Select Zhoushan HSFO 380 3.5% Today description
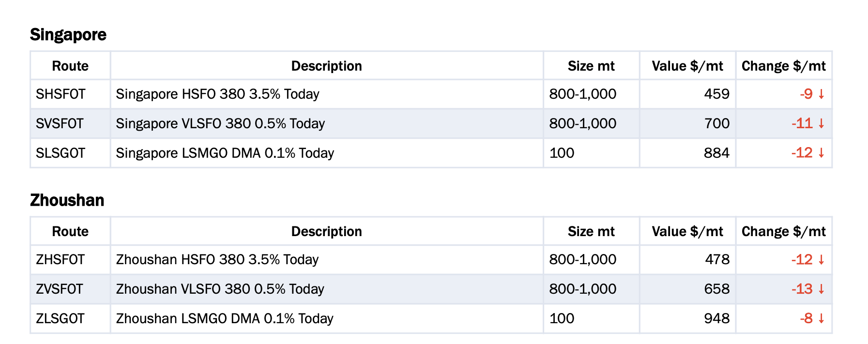Image resolution: width=868 pixels, height=344 pixels. coord(217,260)
